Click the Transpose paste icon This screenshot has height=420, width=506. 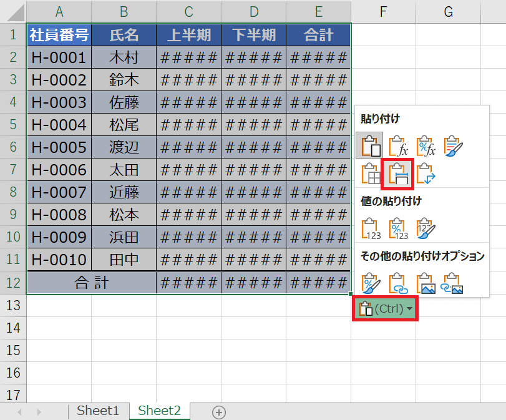pos(425,173)
